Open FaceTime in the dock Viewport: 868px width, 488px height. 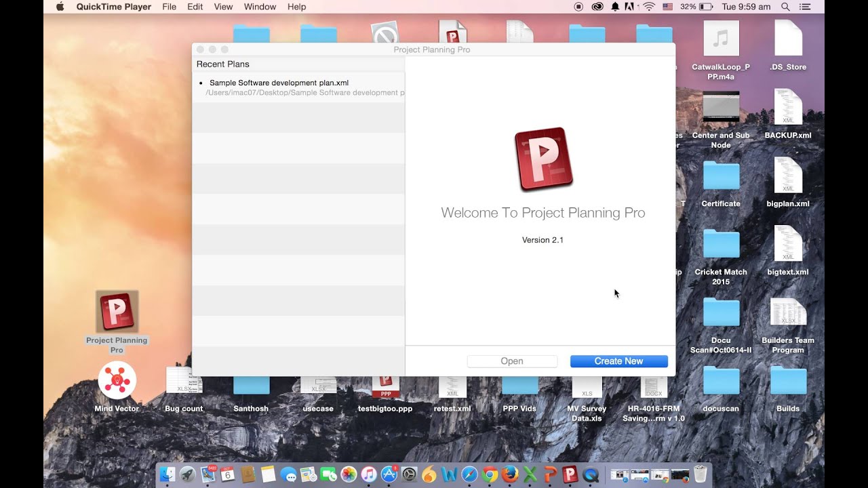[329, 474]
